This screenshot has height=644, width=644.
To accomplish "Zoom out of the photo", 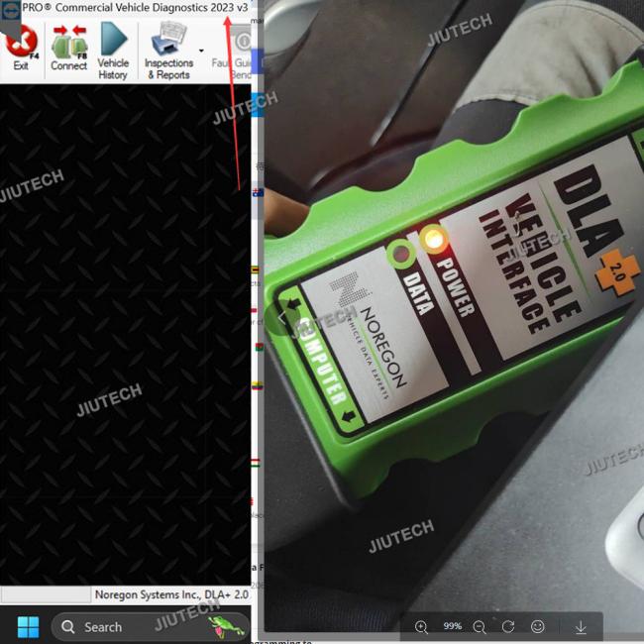I will pos(480,627).
